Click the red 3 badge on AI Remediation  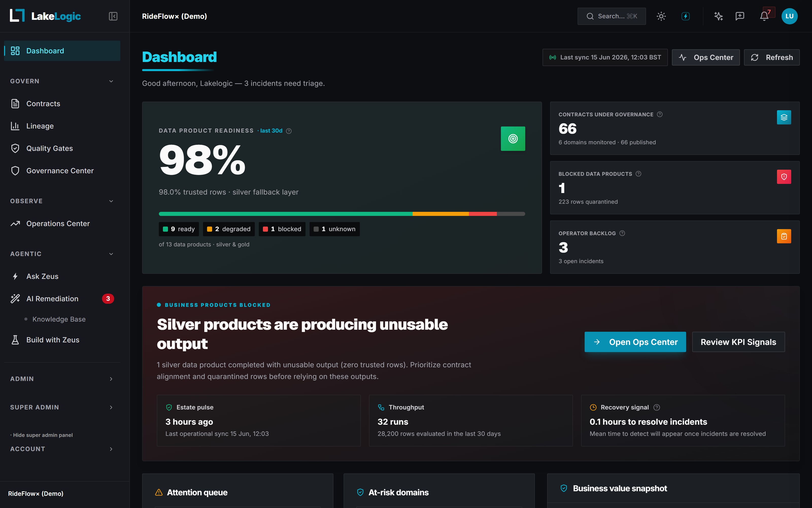[x=108, y=299]
